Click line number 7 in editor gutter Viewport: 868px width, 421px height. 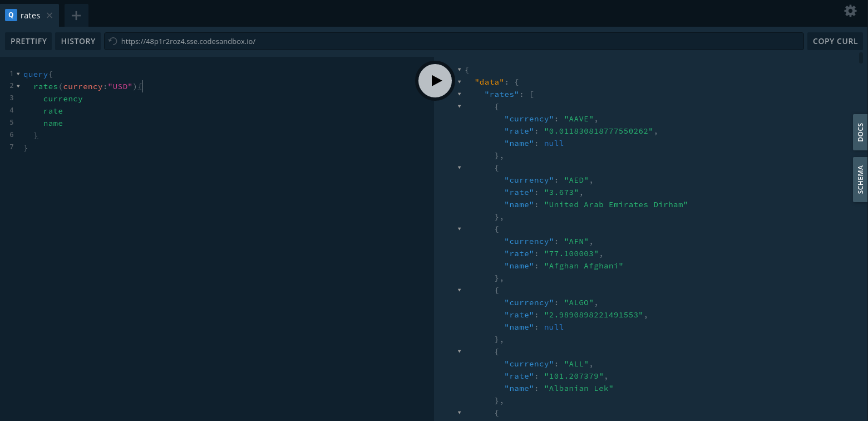(12, 147)
